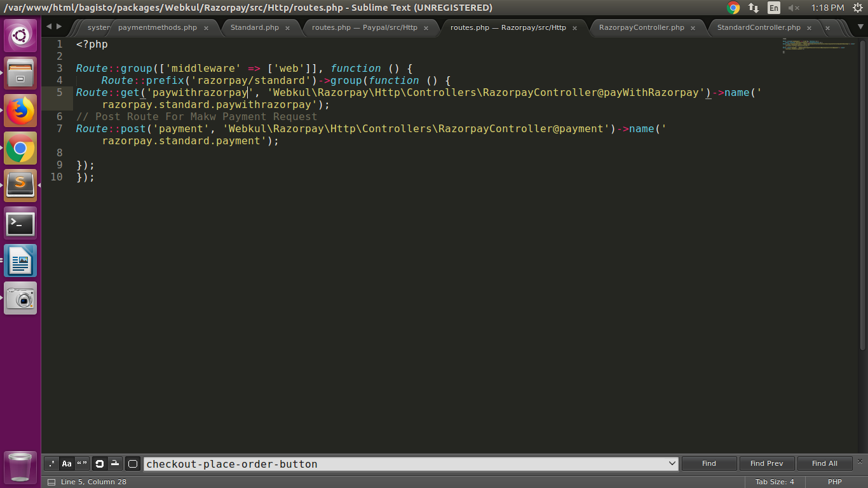868x488 pixels.
Task: Click Line 5, Column 28 status text
Action: pyautogui.click(x=93, y=482)
